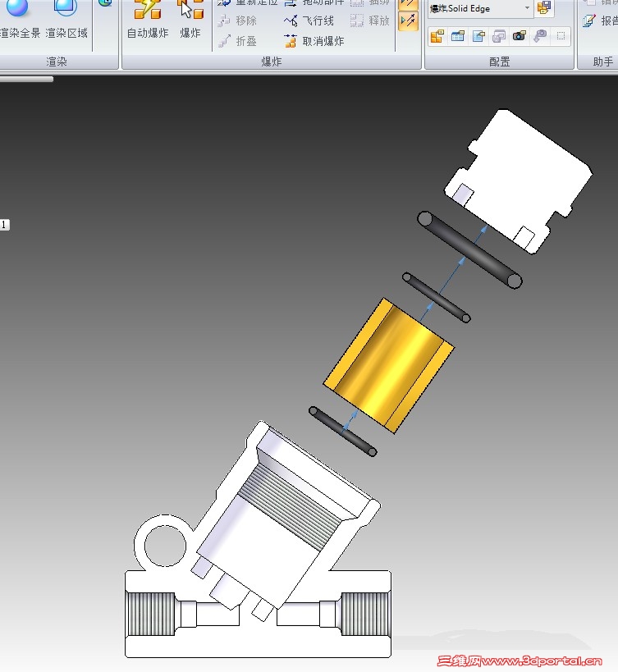Click the 折叠 collapse command
This screenshot has width=618, height=672.
237,41
